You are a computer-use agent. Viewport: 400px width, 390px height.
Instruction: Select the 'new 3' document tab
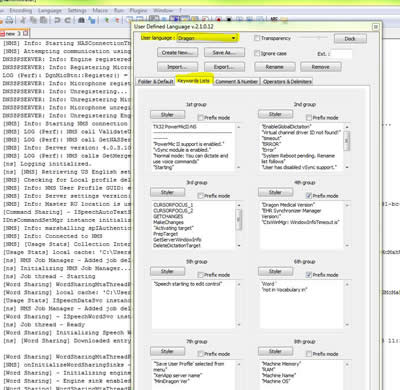tap(14, 33)
